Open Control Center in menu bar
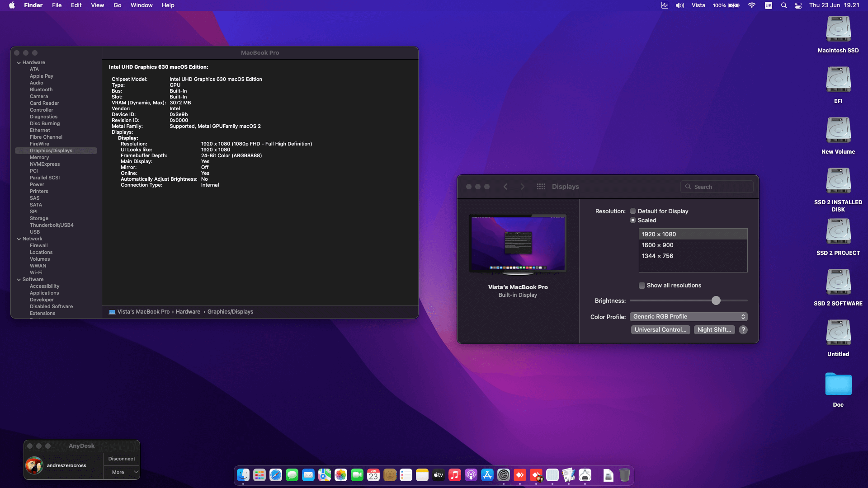This screenshot has width=868, height=488. click(798, 5)
